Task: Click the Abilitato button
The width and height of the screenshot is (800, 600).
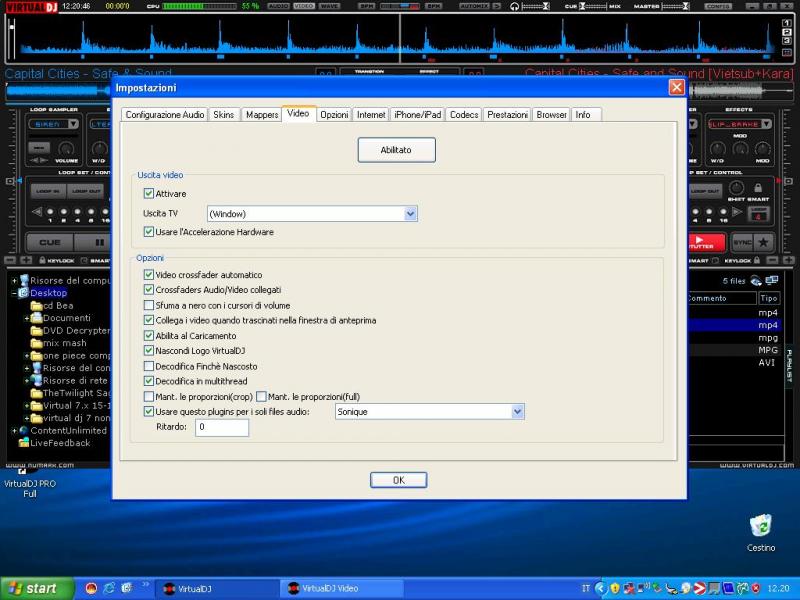Action: click(x=397, y=150)
